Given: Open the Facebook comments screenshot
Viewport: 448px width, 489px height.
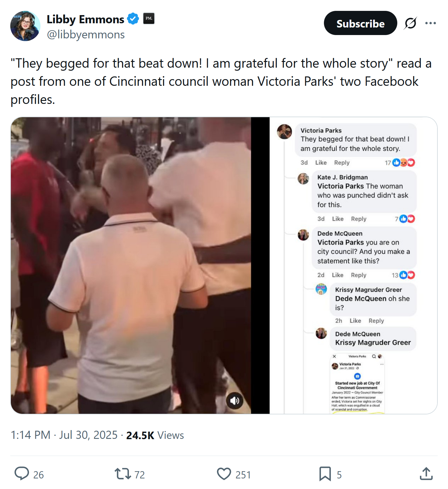Looking at the screenshot, I should tap(353, 265).
